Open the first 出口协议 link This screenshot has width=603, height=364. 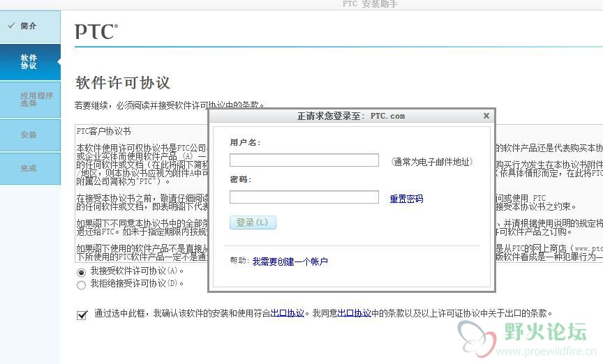point(288,313)
